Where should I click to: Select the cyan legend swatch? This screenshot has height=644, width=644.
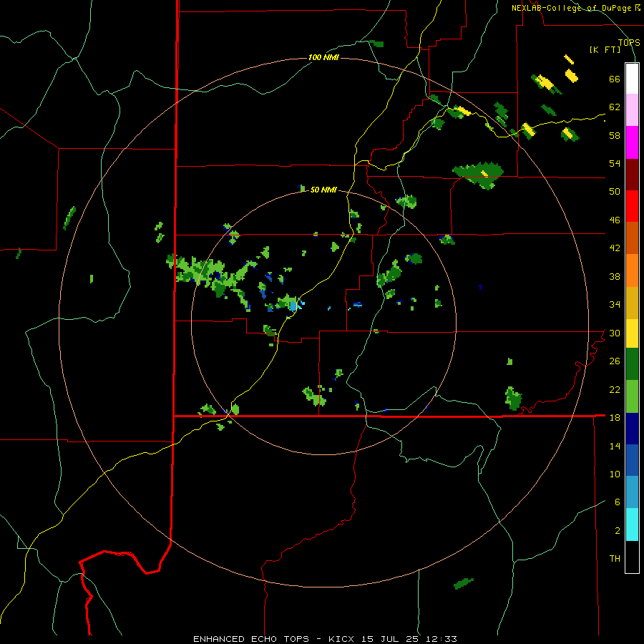(632, 525)
